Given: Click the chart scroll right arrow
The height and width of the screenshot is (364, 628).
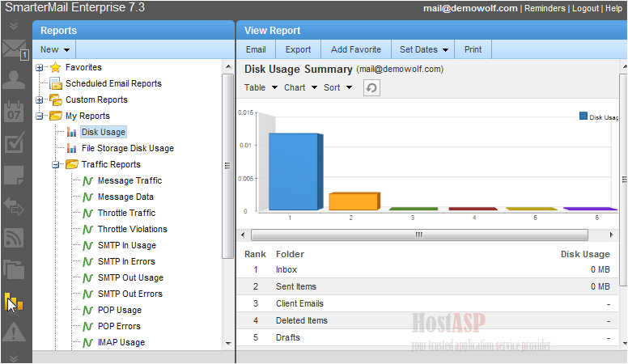Looking at the screenshot, I should coord(611,235).
